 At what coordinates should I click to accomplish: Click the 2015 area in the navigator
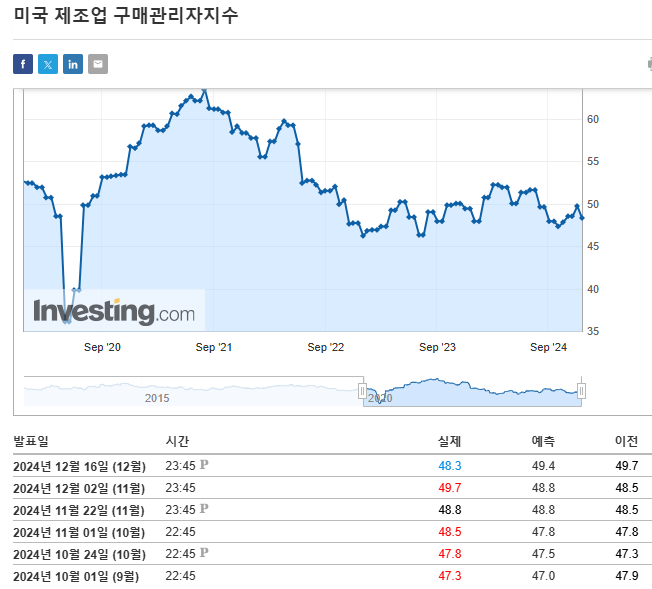coord(157,397)
